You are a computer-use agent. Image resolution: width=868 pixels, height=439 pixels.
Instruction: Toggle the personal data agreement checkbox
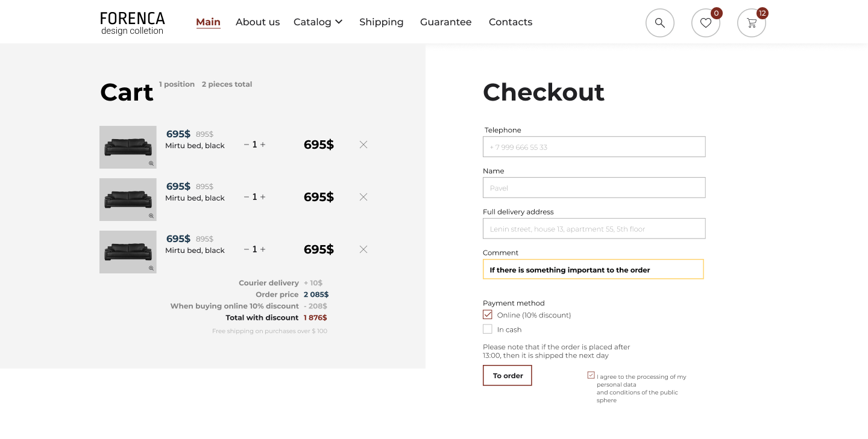pos(591,375)
